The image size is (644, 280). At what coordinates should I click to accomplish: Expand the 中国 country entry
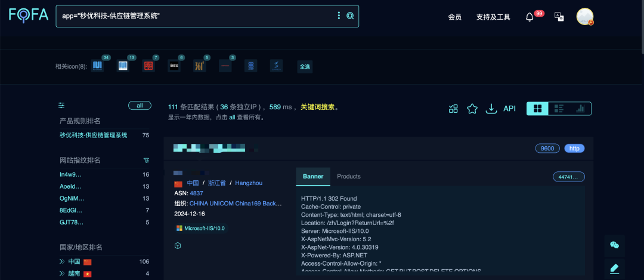coord(62,261)
